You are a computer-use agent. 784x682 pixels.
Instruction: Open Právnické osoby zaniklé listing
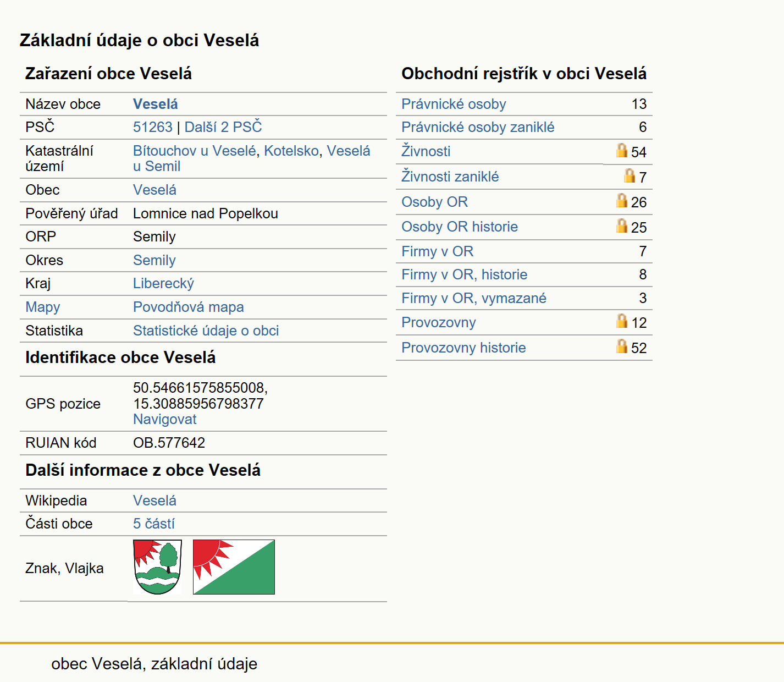(478, 127)
